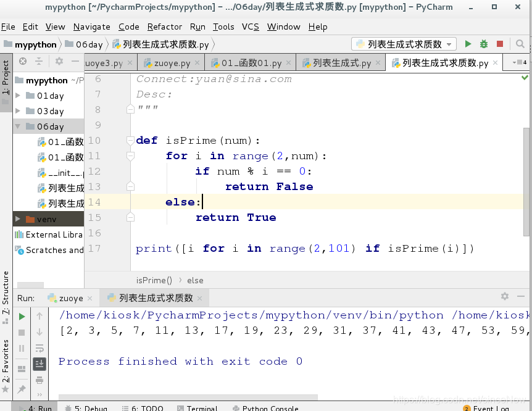Viewport: 532px width, 411px height.
Task: Switch to 01_函数01.py editor tab
Action: (251, 63)
